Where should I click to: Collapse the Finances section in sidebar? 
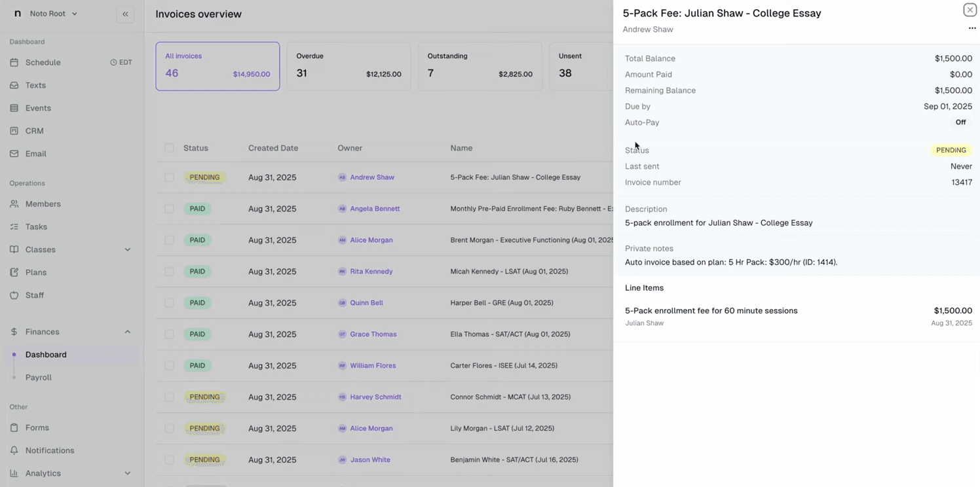(128, 331)
